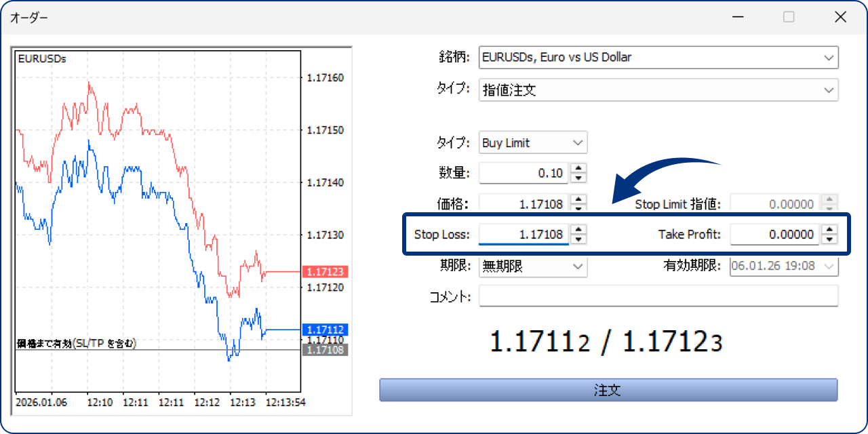Click the 数量 volume field showing 0.10
The image size is (868, 434).
coord(522,173)
